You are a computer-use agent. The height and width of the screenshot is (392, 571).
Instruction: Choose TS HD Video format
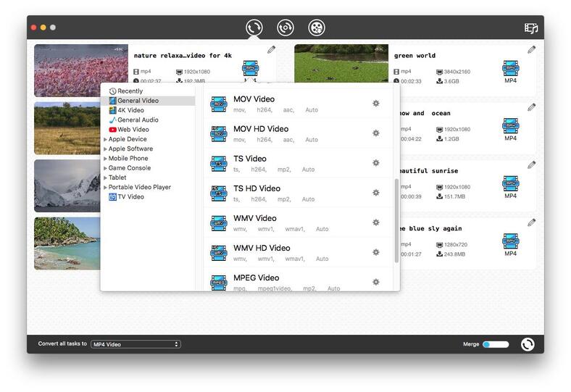click(299, 193)
